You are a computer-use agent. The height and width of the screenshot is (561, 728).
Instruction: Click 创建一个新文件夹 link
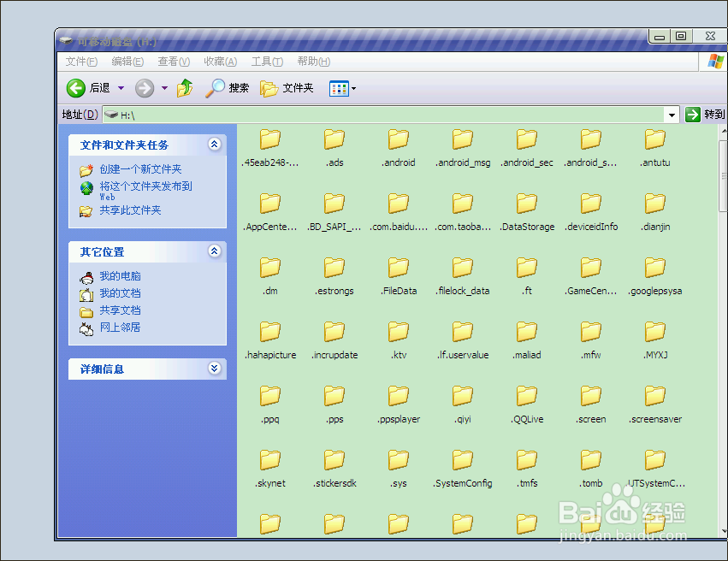pos(140,169)
